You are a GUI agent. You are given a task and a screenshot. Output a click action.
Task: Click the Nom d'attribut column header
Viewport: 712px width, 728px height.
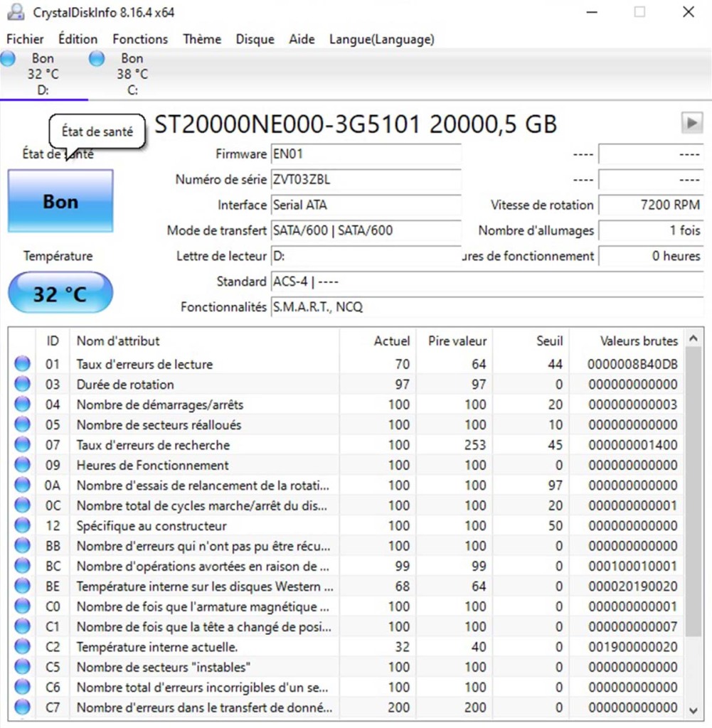204,341
